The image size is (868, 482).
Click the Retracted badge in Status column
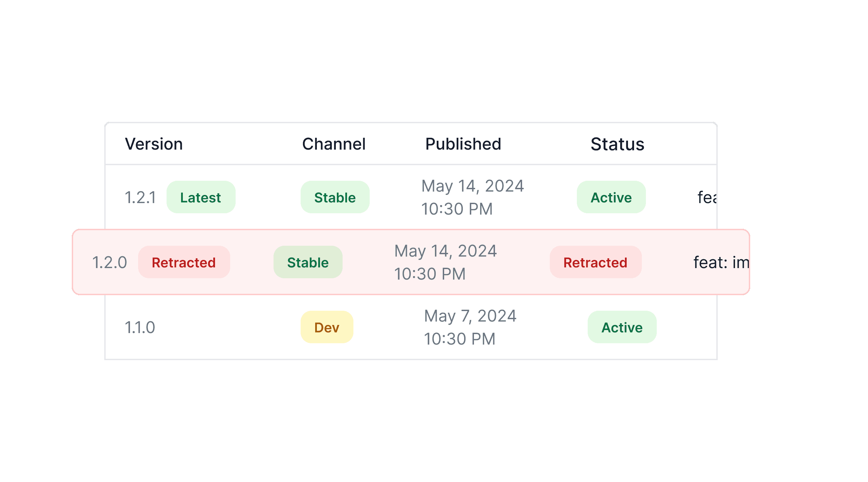click(x=595, y=262)
